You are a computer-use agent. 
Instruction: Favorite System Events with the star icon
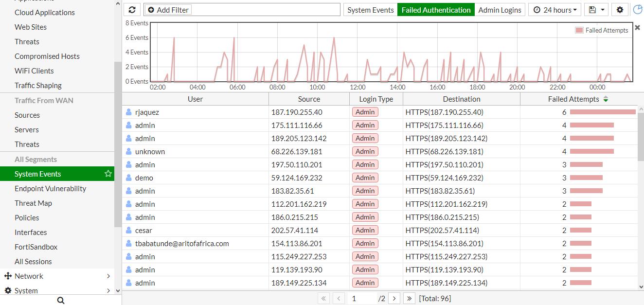(x=108, y=174)
